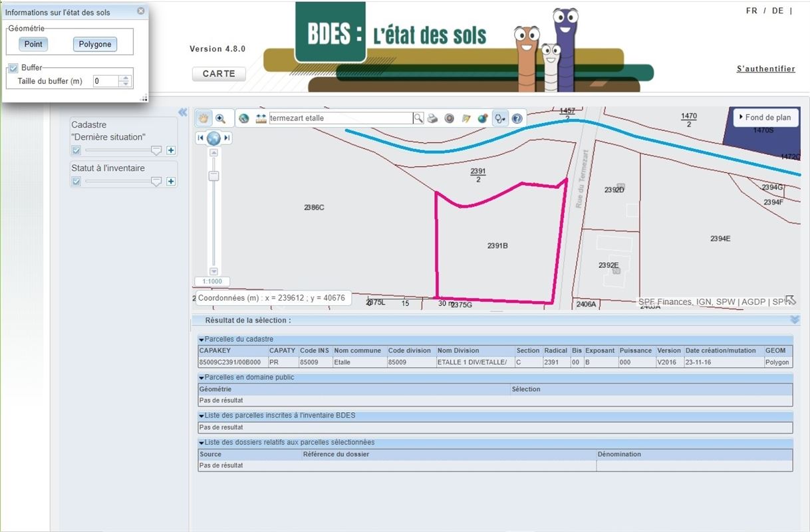
Task: Select the pan hand tool
Action: click(203, 118)
